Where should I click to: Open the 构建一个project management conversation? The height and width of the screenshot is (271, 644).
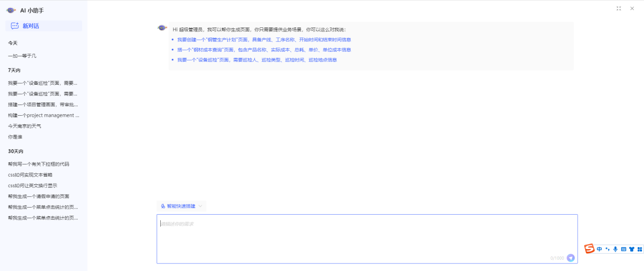[44, 115]
